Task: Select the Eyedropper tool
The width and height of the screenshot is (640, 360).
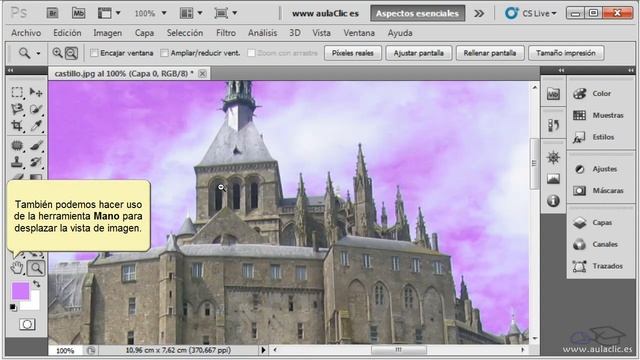Action: tap(36, 126)
